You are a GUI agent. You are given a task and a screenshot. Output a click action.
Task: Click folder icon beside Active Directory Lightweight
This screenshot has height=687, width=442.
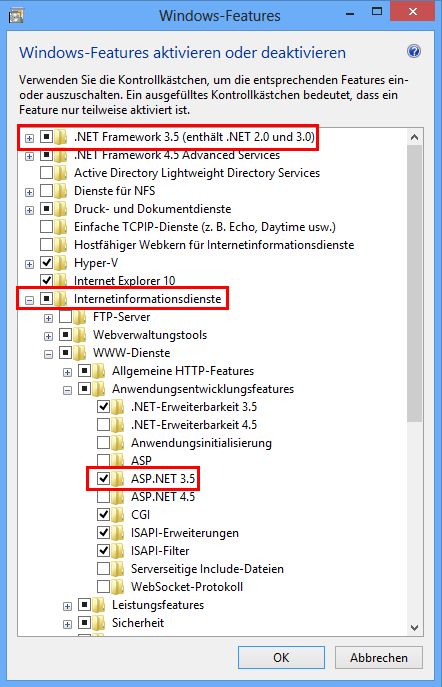click(60, 173)
